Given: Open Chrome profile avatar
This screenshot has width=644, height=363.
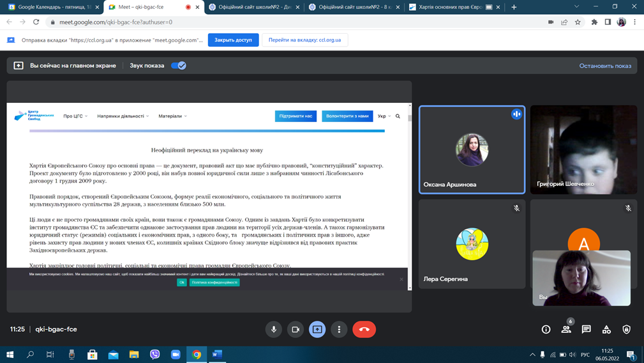Looking at the screenshot, I should [622, 22].
